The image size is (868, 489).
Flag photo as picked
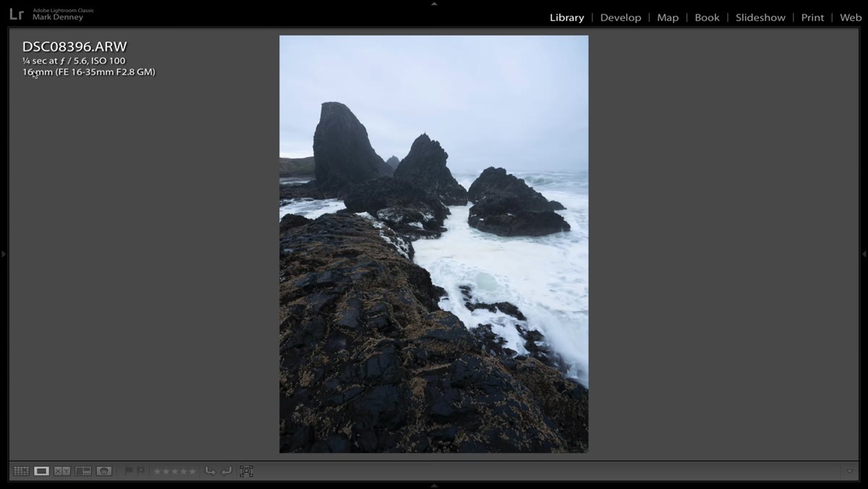pyautogui.click(x=129, y=471)
